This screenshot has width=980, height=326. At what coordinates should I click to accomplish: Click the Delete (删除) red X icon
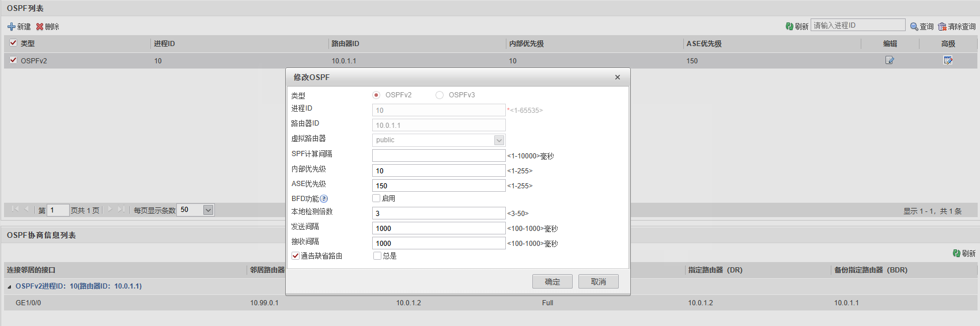(40, 26)
